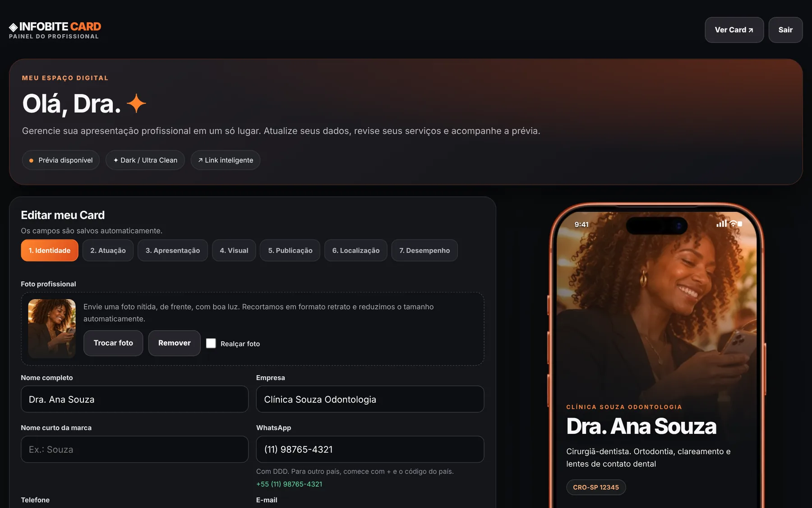Click the Dark / Ultra Clean chip
812x508 pixels.
coord(145,160)
